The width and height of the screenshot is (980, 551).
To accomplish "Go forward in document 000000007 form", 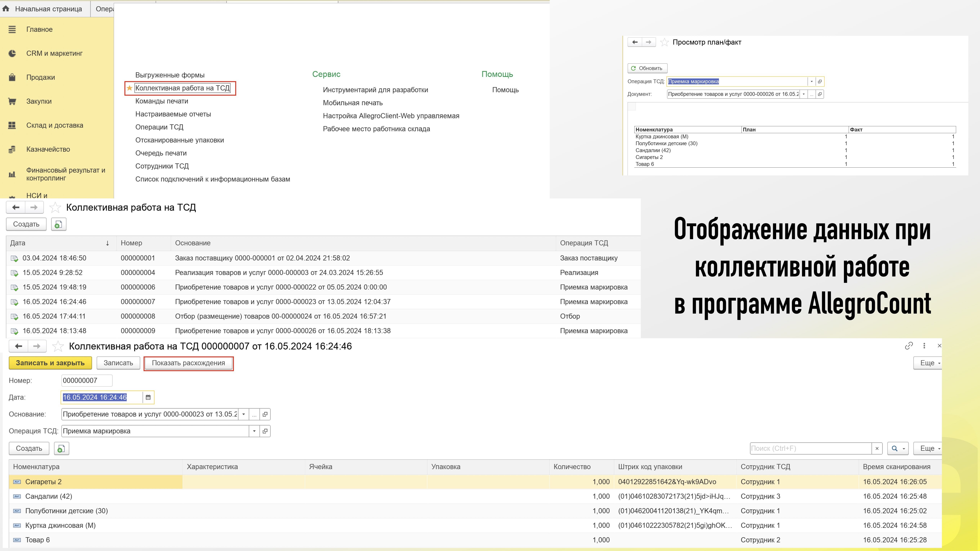I will [x=37, y=346].
